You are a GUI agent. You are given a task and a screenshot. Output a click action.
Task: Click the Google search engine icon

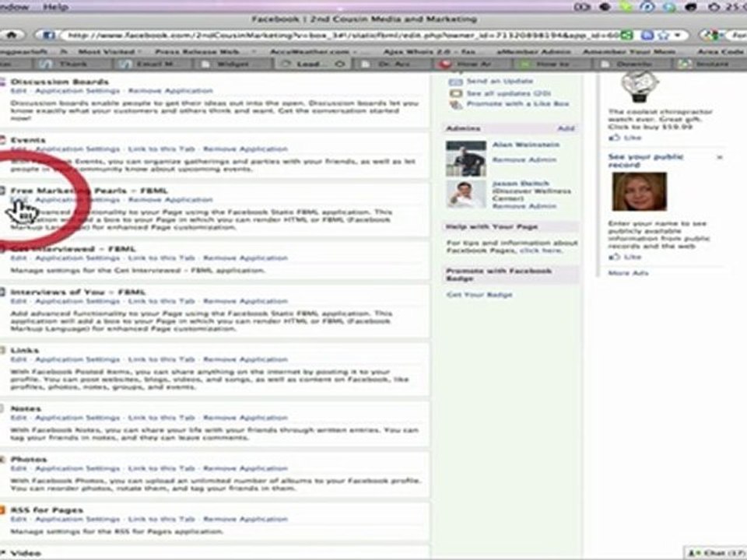tap(711, 35)
